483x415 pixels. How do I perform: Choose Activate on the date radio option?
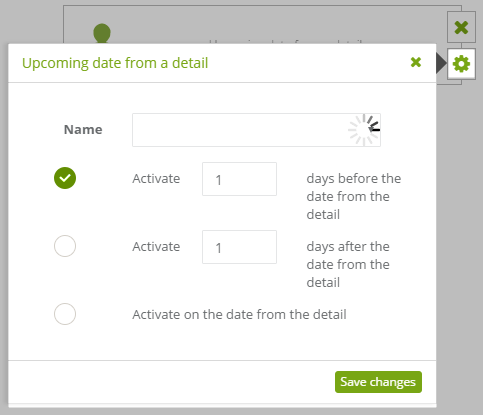[x=65, y=314]
